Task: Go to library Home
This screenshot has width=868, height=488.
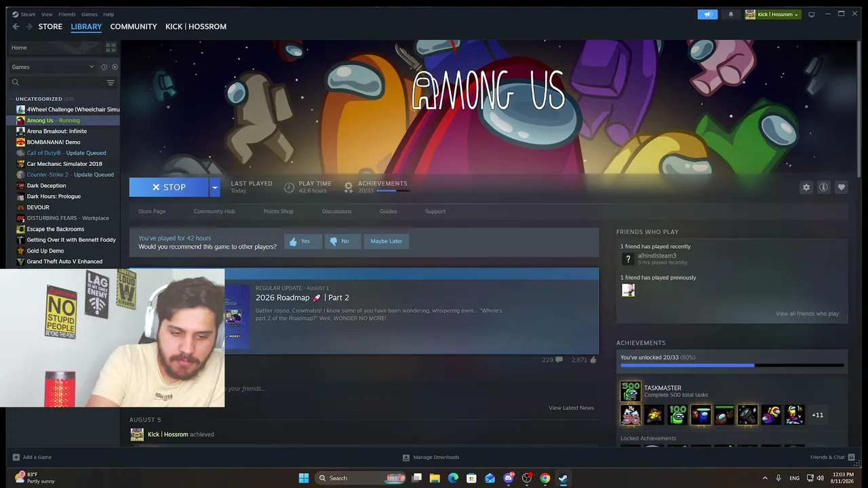Action: click(x=19, y=47)
